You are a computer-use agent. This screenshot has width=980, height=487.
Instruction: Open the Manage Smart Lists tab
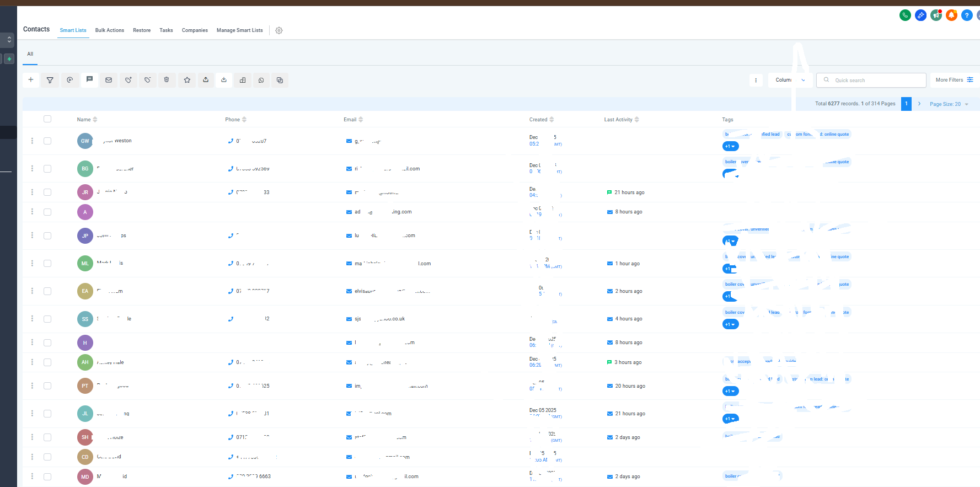[x=240, y=30]
